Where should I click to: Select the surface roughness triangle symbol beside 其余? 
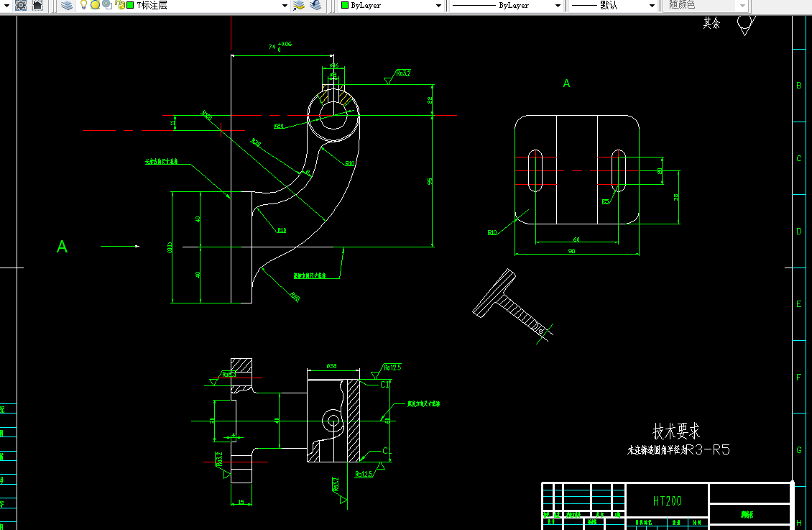746,25
